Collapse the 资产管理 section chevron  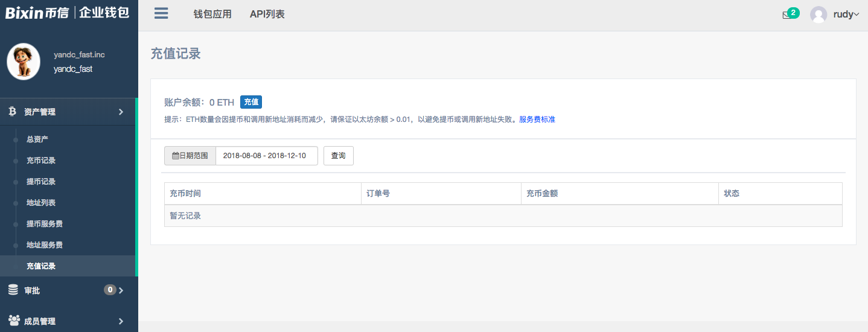[121, 112]
